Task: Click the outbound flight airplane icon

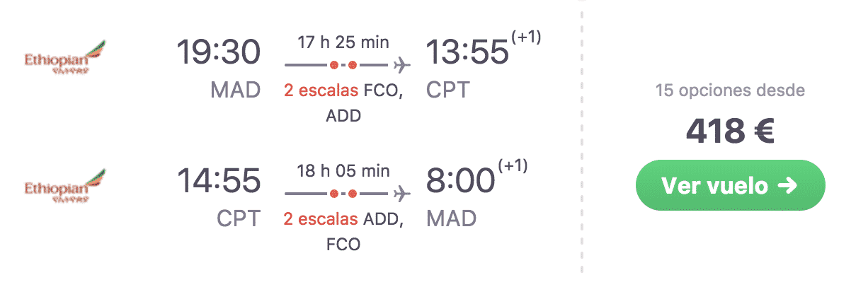Action: coord(401,66)
